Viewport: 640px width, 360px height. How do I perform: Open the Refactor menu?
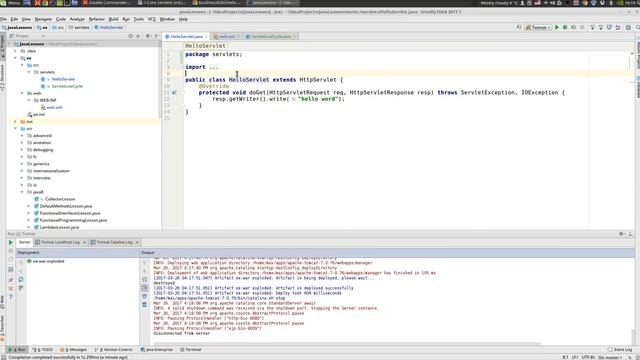[x=97, y=19]
